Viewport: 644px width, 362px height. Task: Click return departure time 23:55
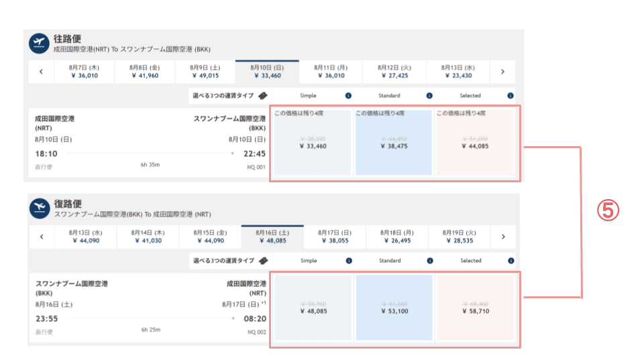[x=46, y=319]
